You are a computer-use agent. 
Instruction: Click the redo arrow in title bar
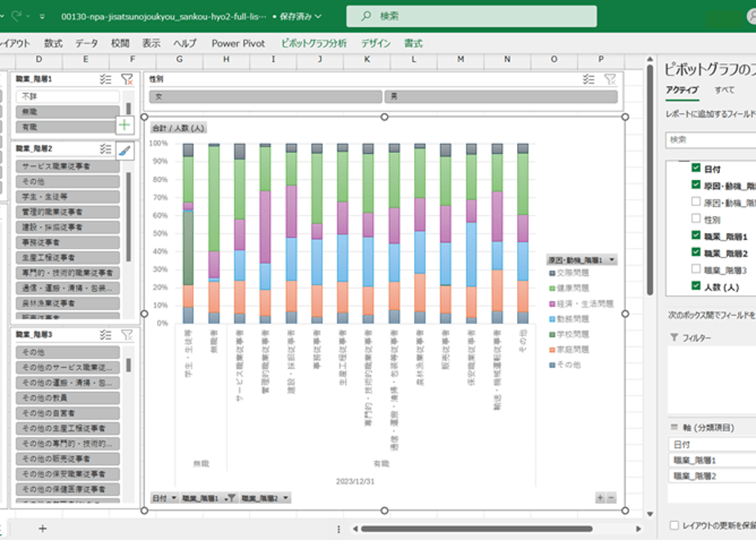point(16,16)
